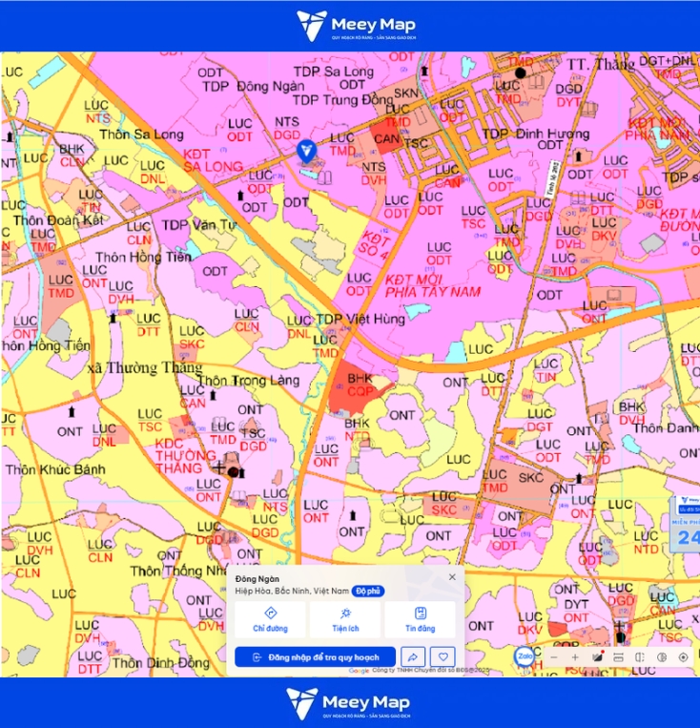
Task: Click the TDP Đông Ngàn map label
Action: click(254, 87)
